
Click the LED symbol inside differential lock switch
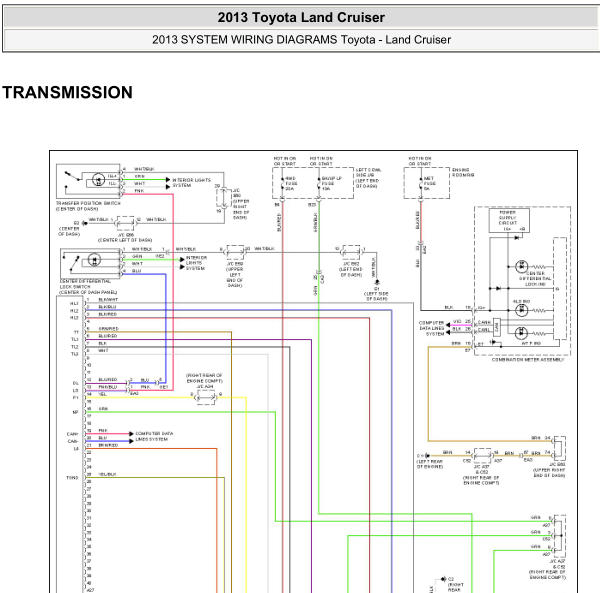tap(94, 260)
